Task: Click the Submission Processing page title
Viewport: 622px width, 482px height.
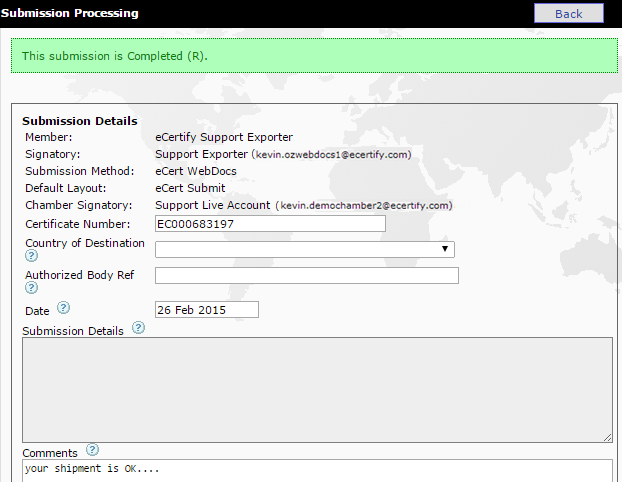Action: pyautogui.click(x=70, y=13)
